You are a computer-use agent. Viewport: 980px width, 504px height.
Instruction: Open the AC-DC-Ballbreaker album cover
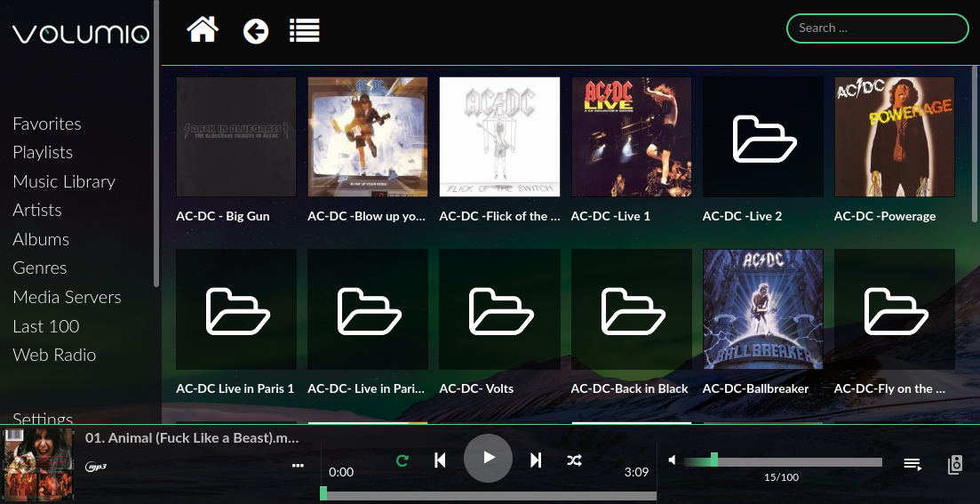point(763,309)
